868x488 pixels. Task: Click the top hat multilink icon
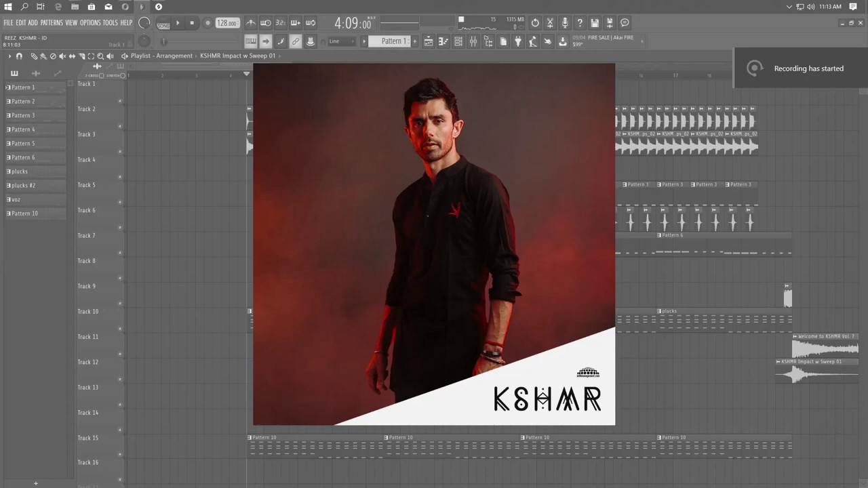pos(311,41)
